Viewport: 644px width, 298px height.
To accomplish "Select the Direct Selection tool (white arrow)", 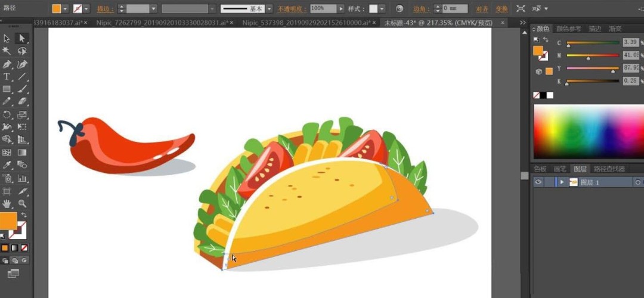I will point(22,39).
